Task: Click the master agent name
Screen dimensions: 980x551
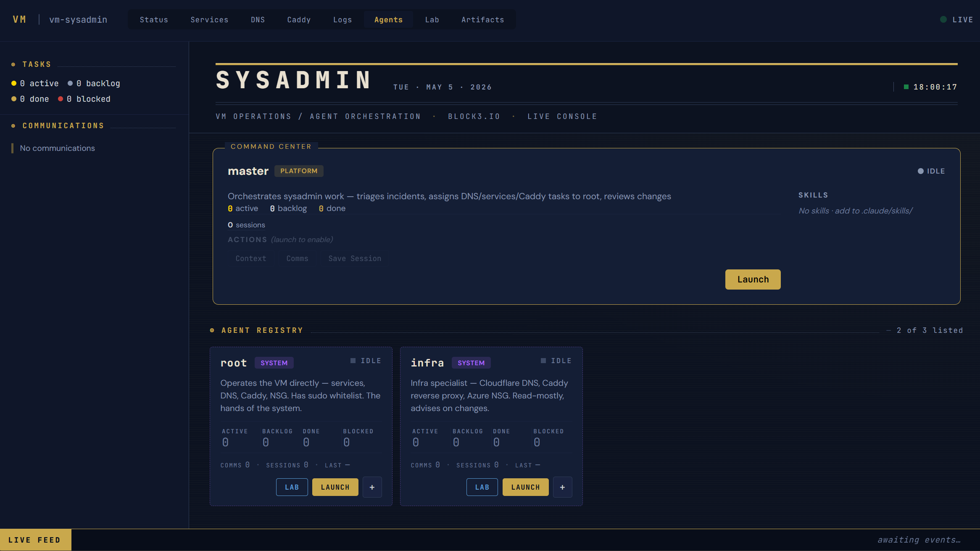Action: [x=248, y=171]
